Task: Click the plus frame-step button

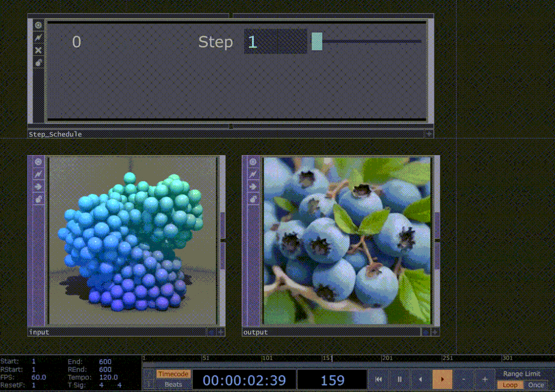Action: pyautogui.click(x=485, y=379)
